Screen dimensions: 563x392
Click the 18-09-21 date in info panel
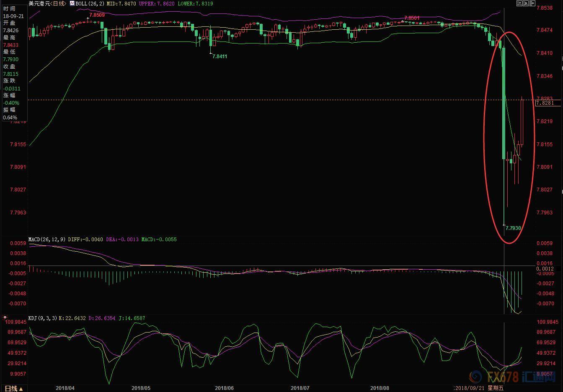[13, 16]
